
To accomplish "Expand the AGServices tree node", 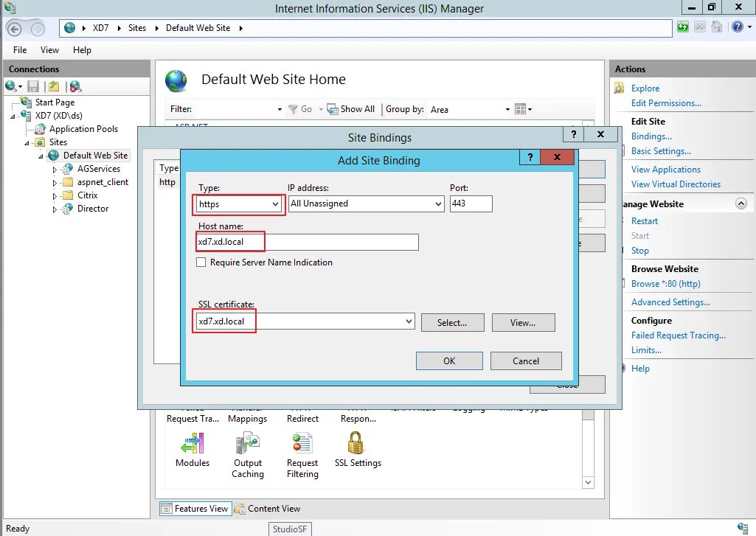I will click(55, 170).
